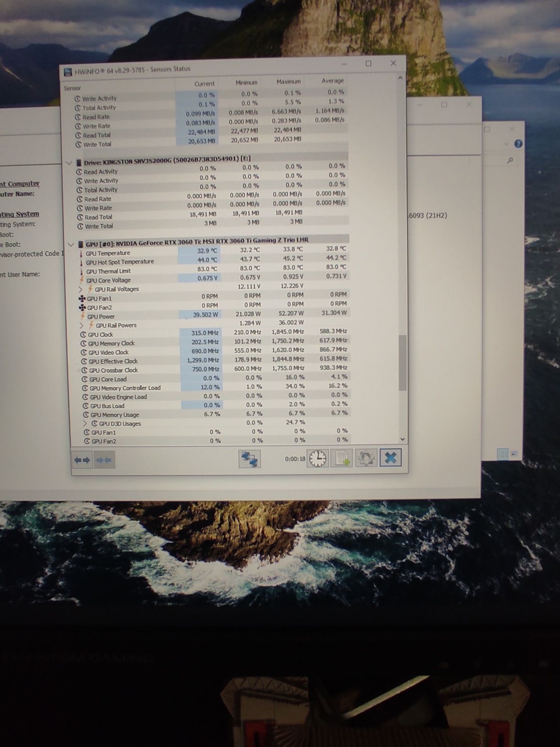Select the GPU Core Load row
This screenshot has width=560, height=747.
215,378
